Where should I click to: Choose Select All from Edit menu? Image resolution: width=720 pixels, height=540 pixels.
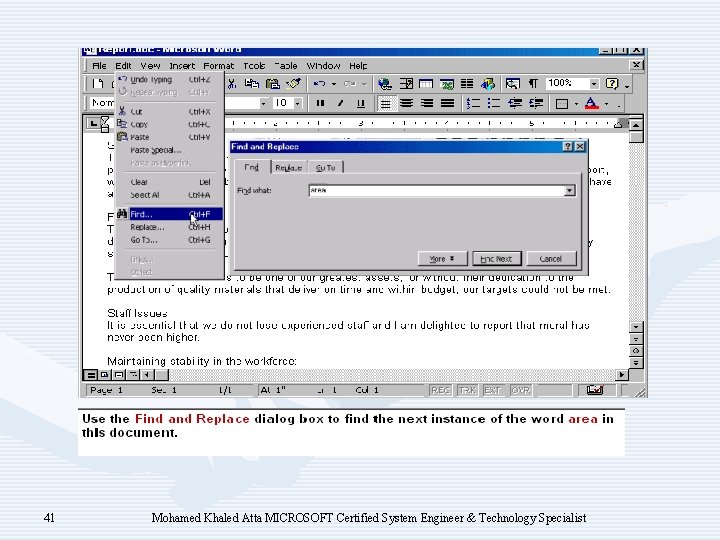tap(169, 195)
